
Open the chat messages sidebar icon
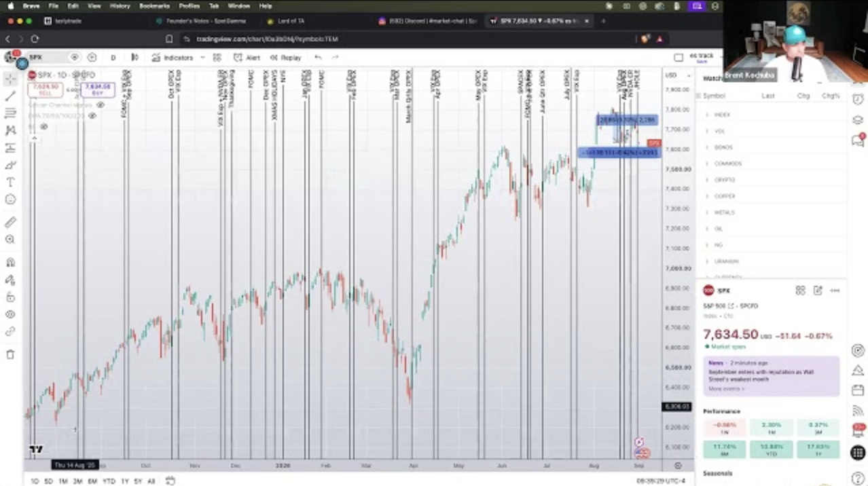858,140
